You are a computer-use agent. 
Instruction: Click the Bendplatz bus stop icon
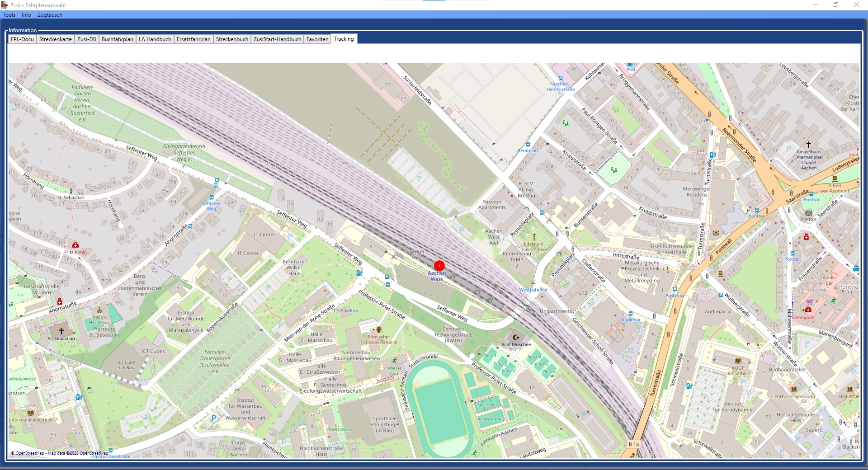(528, 145)
